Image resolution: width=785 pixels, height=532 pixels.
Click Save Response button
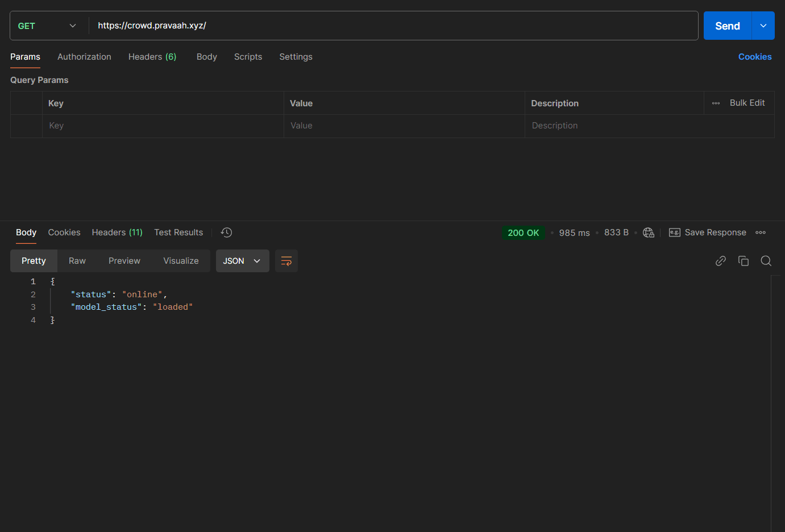(x=708, y=232)
